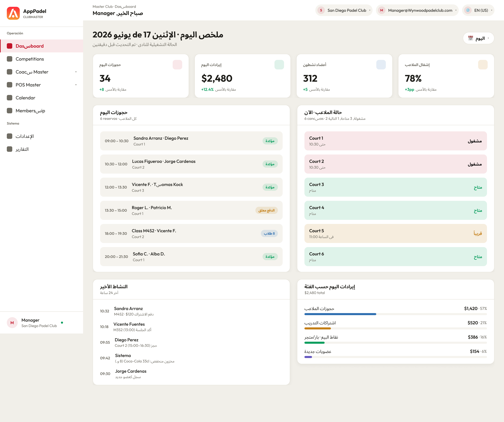
Task: Expand the Coach Master submenu arrow
Action: coord(76,72)
